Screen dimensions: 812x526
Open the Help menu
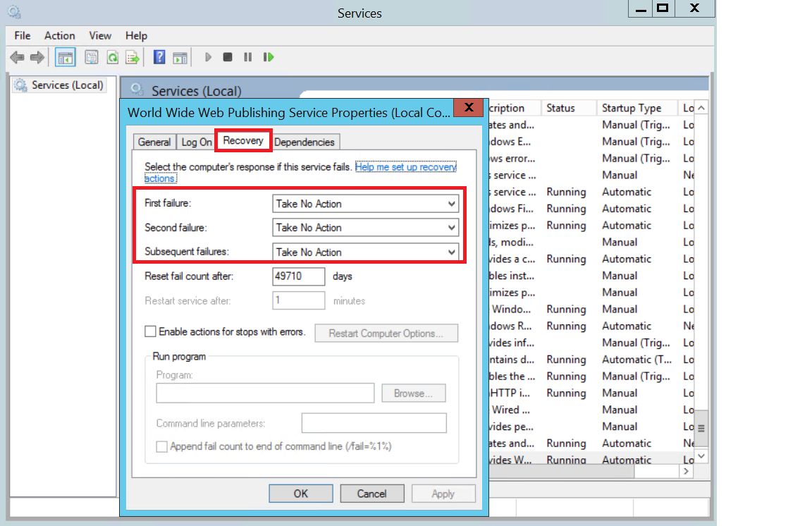pyautogui.click(x=136, y=36)
